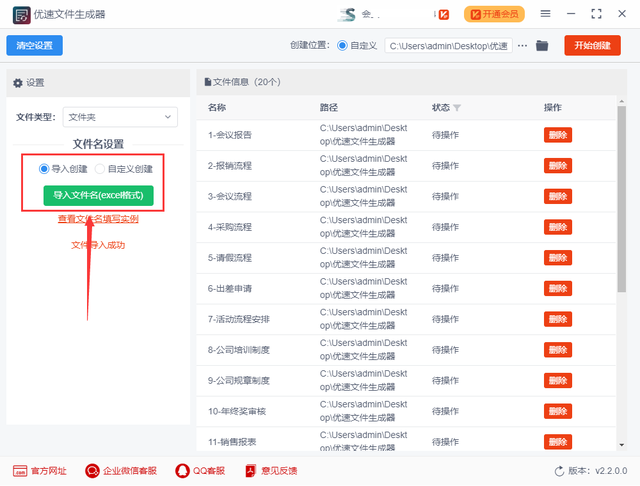
Task: Delete the 11-销售报表 row
Action: [558, 442]
